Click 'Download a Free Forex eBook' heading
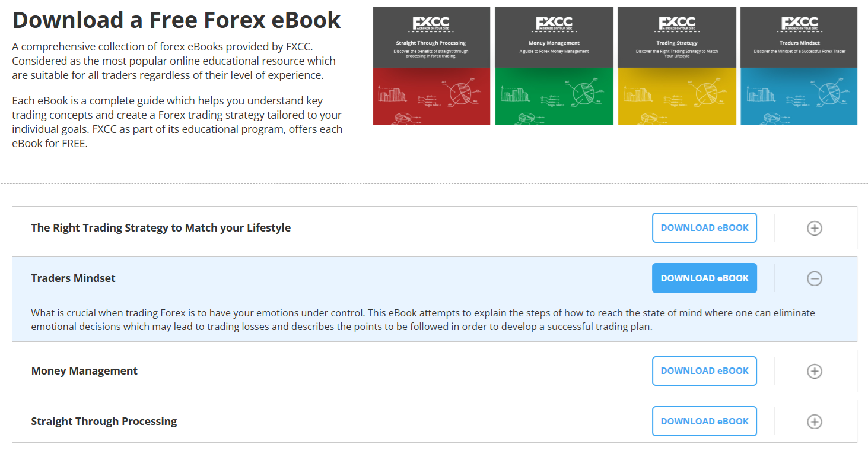This screenshot has height=450, width=868. (177, 20)
